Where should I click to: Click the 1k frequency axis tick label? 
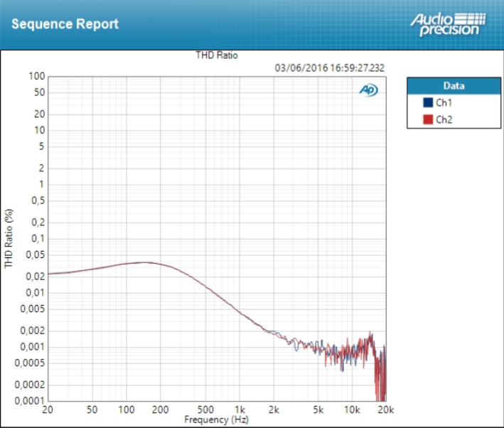click(x=240, y=410)
